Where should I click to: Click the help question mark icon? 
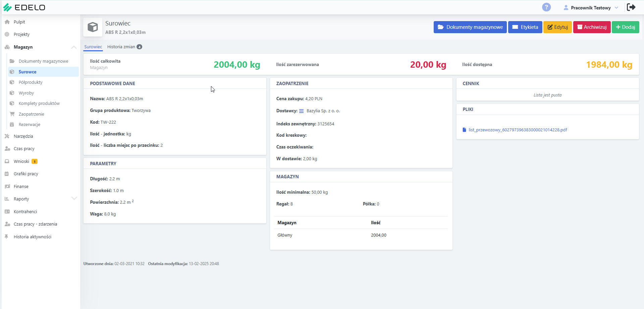point(546,7)
